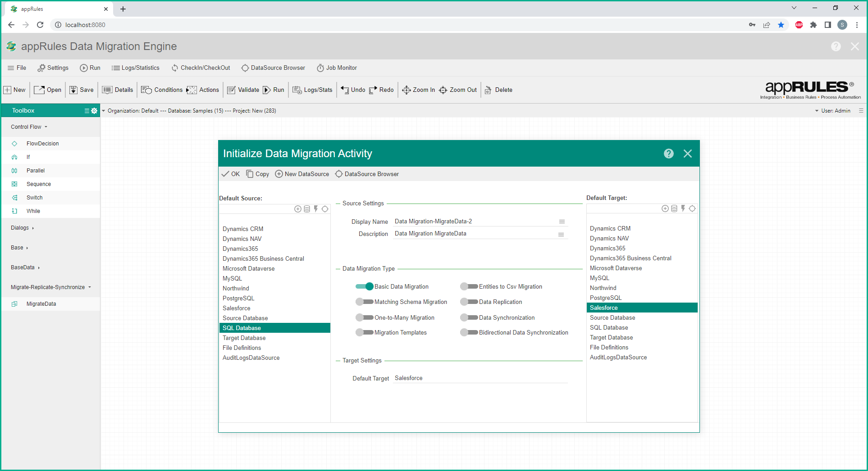Collapse the Control Flow toolbox section

pos(29,127)
